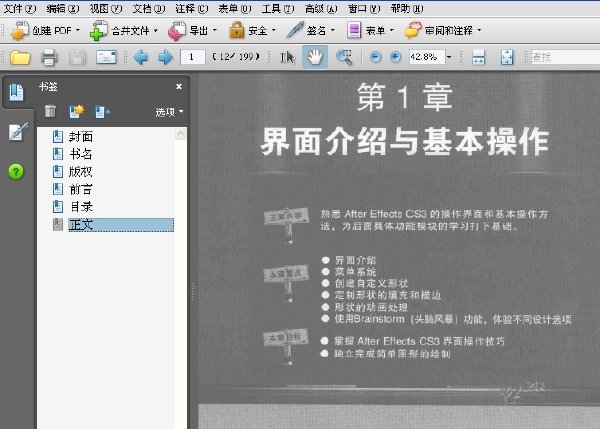
Task: Choose the hand tool
Action: pyautogui.click(x=315, y=57)
